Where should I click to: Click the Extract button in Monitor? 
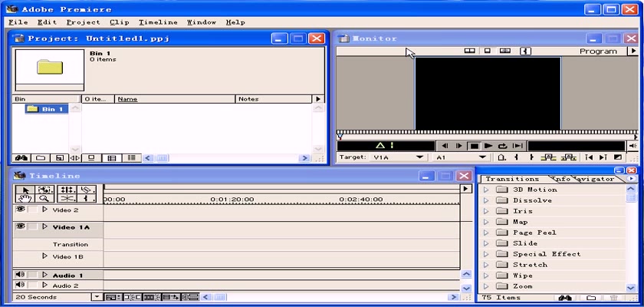[568, 157]
